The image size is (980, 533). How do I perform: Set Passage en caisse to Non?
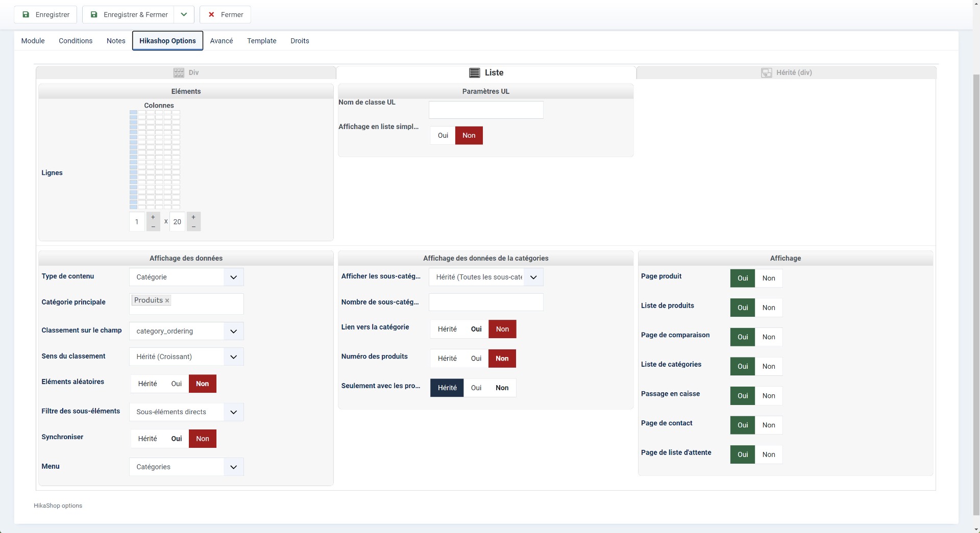(769, 396)
